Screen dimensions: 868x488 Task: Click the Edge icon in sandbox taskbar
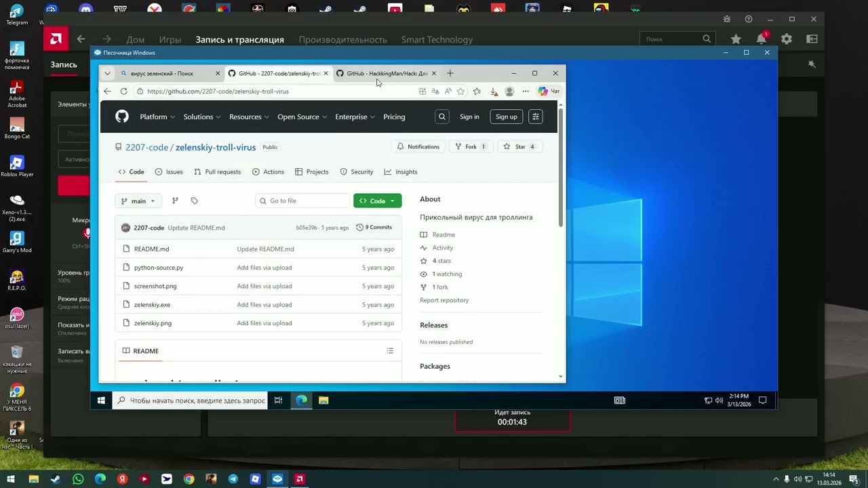(x=302, y=401)
